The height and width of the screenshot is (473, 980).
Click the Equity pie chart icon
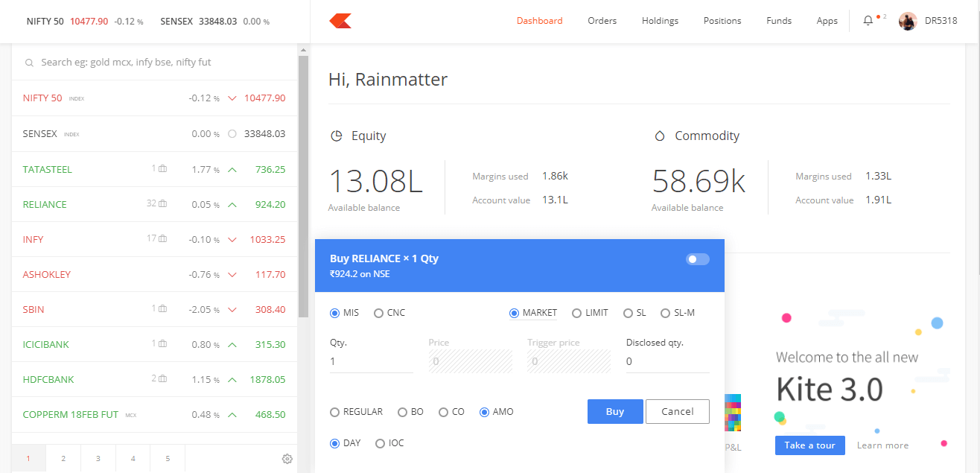click(337, 136)
